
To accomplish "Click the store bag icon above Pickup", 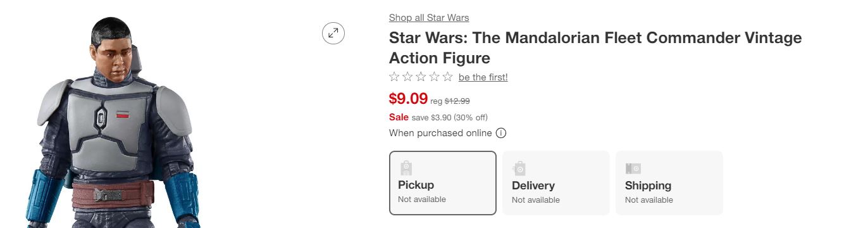I will pyautogui.click(x=406, y=168).
